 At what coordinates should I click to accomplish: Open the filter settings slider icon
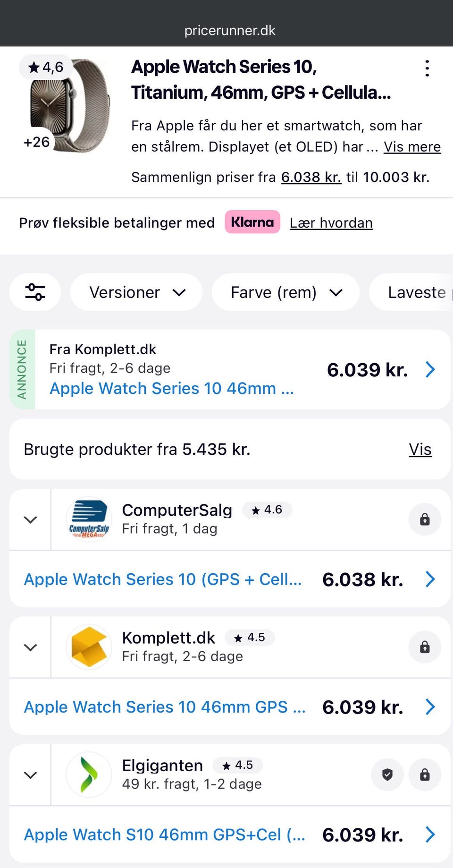(x=35, y=292)
